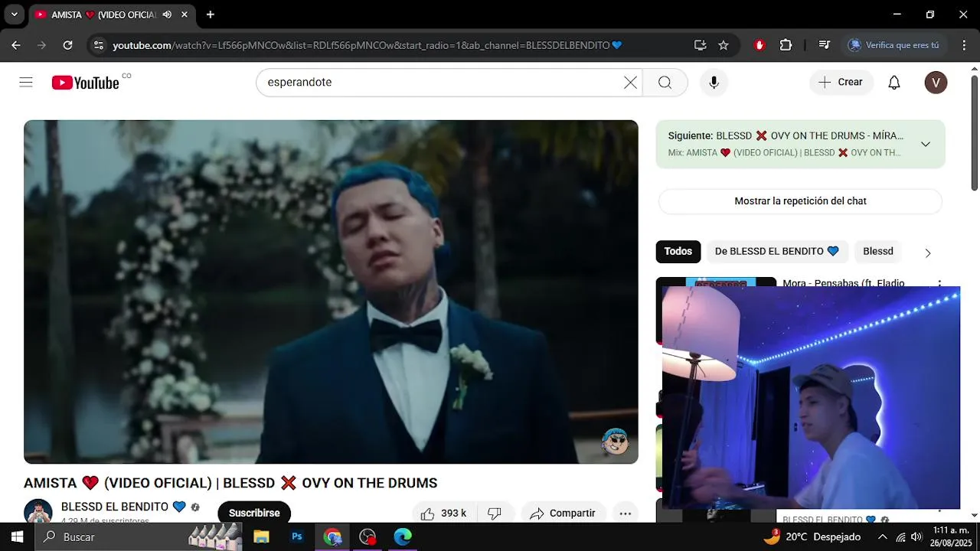Click Mostrar la repetición del chat

point(800,201)
